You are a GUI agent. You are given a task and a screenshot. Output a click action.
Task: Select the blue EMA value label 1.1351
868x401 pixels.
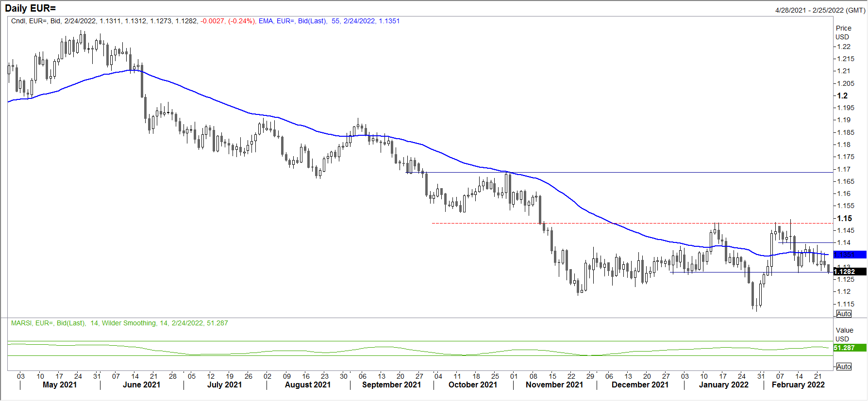pyautogui.click(x=850, y=255)
